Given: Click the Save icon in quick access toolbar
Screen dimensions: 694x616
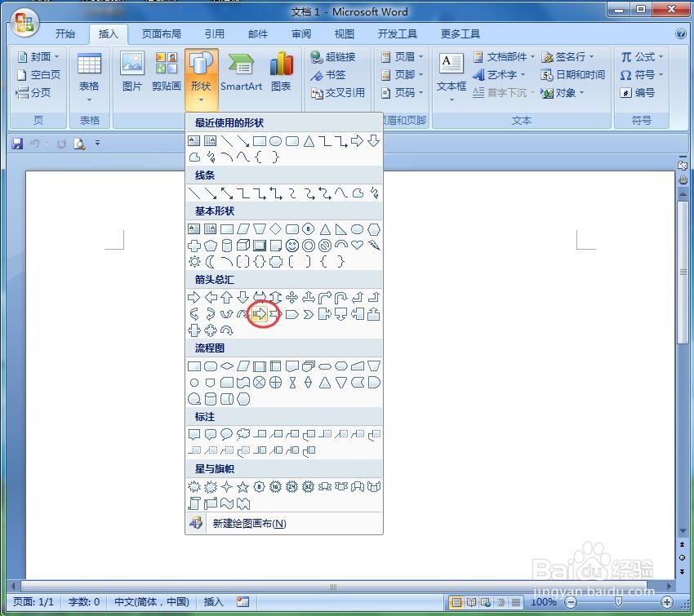Looking at the screenshot, I should pos(17,144).
